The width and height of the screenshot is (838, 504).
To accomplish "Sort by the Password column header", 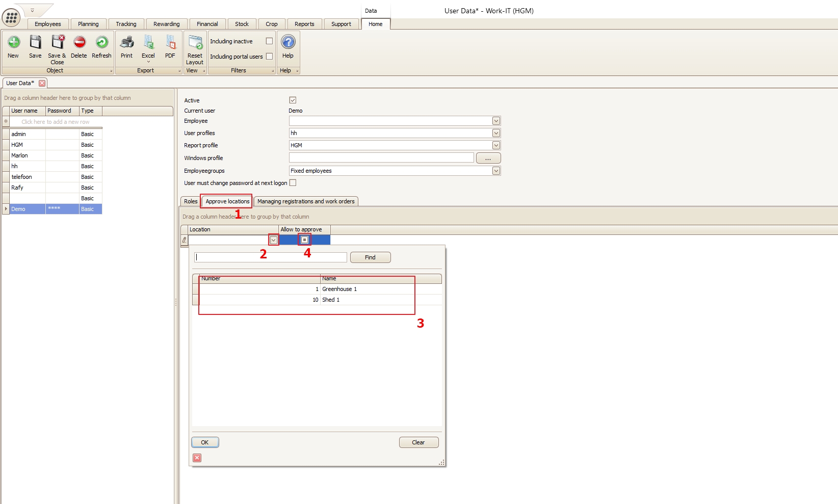I will [62, 111].
